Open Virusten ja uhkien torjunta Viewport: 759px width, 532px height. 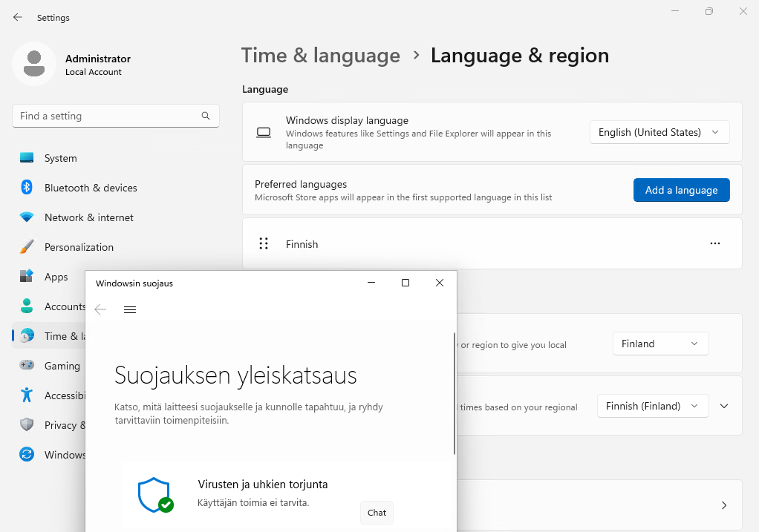pos(263,485)
